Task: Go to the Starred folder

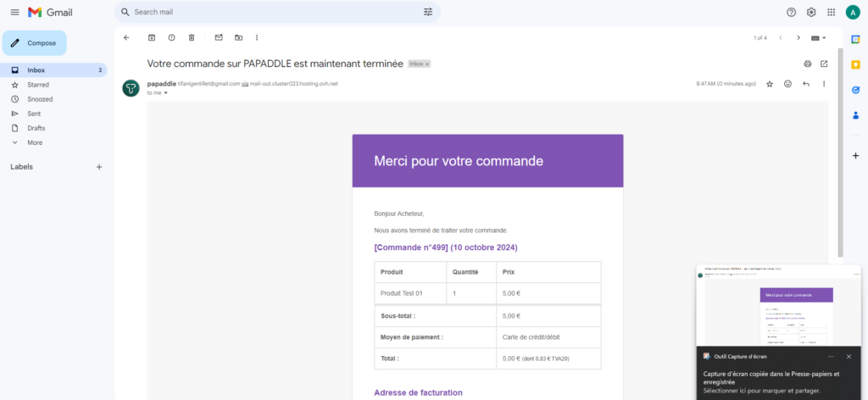Action: click(x=38, y=85)
